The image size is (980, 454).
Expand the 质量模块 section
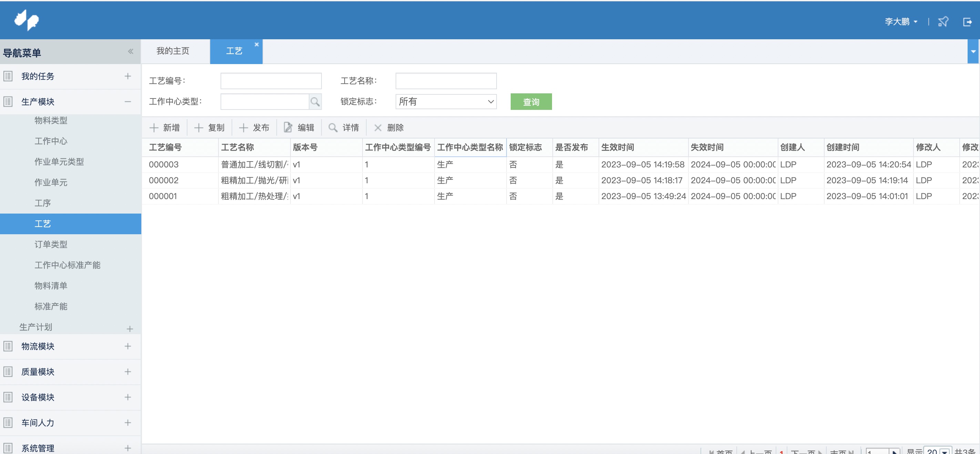pos(128,371)
